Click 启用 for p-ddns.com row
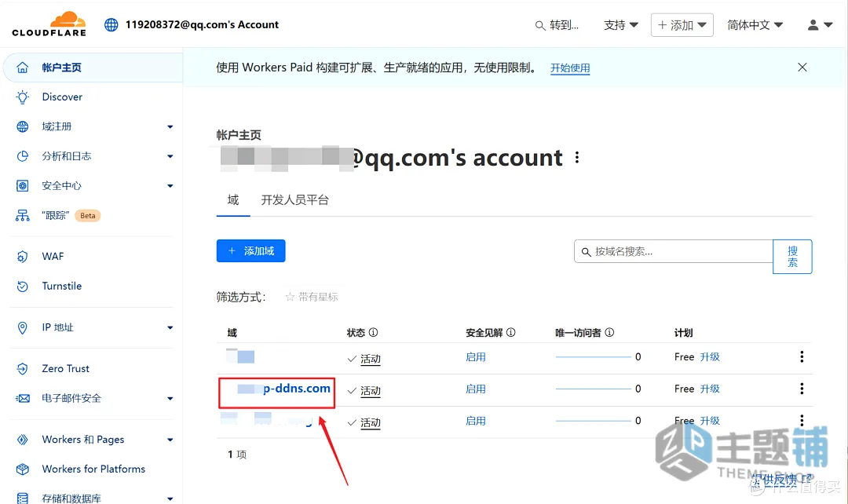The image size is (848, 504). [476, 389]
